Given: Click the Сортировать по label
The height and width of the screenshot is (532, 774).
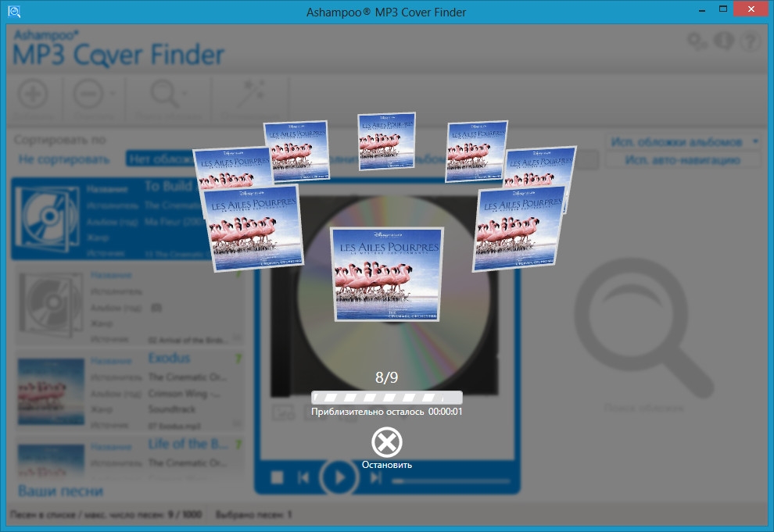Looking at the screenshot, I should point(59,140).
